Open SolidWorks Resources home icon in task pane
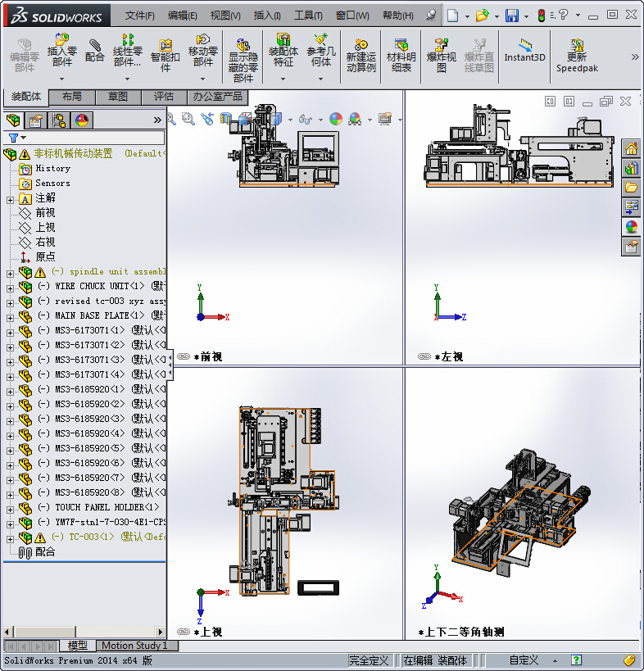Viewport: 644px width, 671px height. tap(631, 149)
